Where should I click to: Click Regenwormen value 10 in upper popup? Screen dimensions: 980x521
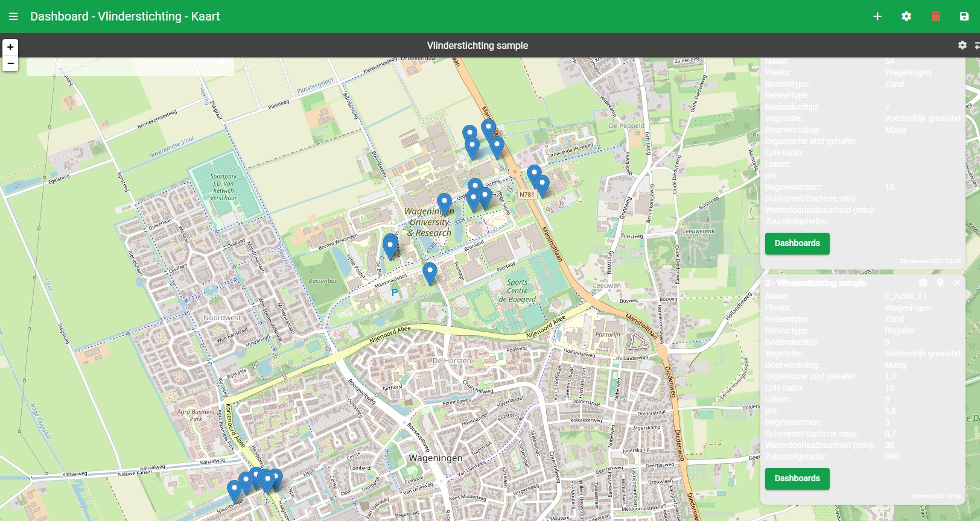(889, 187)
